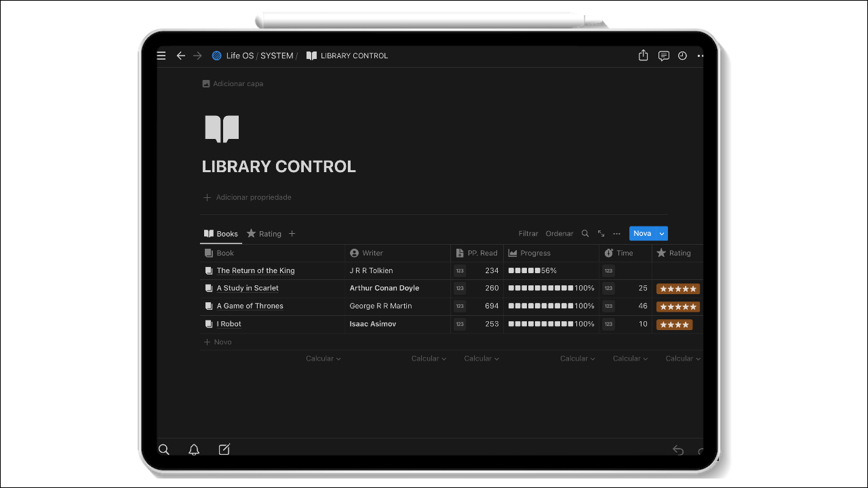Click page icon of I Robot
This screenshot has width=868, height=488.
(209, 324)
